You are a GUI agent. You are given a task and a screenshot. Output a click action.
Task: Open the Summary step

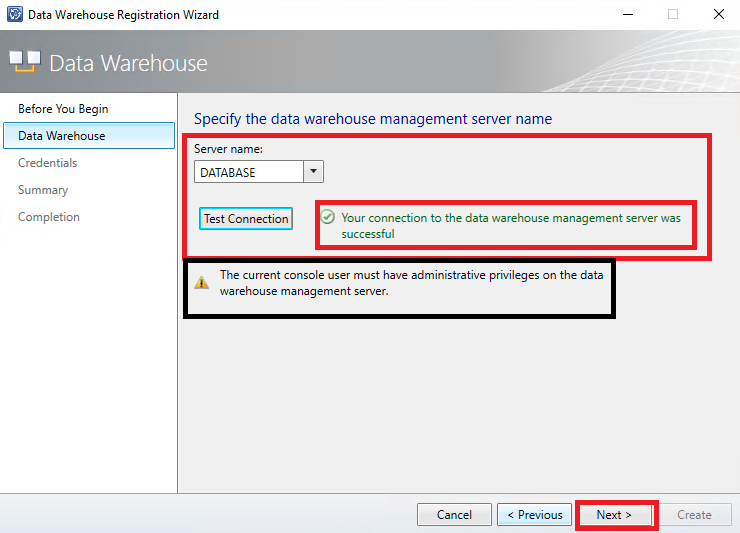(x=43, y=190)
